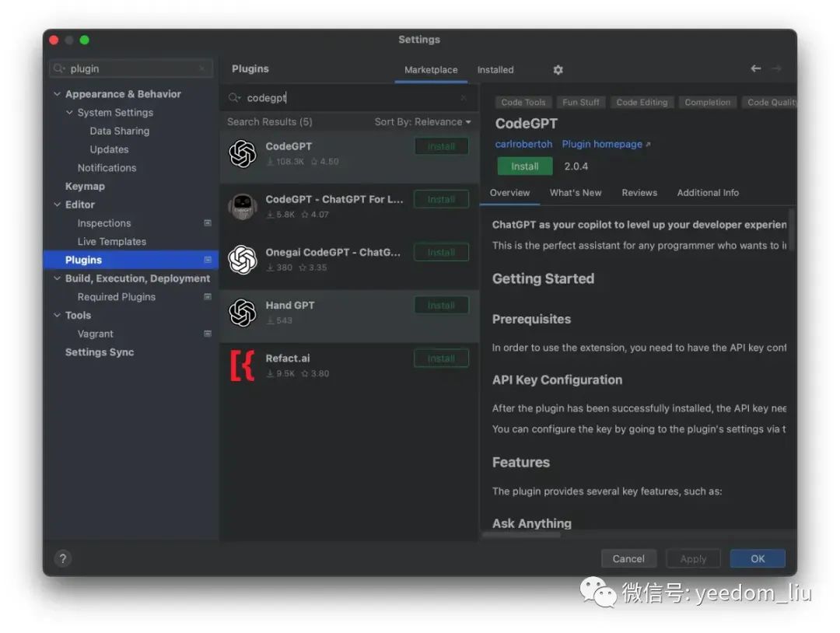
Task: Click the CodeGPT plugin logo icon
Action: pyautogui.click(x=243, y=154)
